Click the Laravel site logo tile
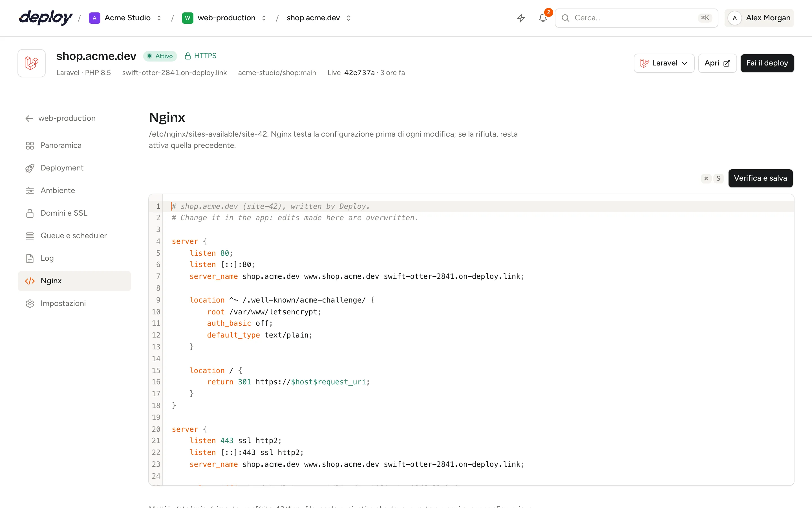The height and width of the screenshot is (508, 812). pyautogui.click(x=32, y=63)
